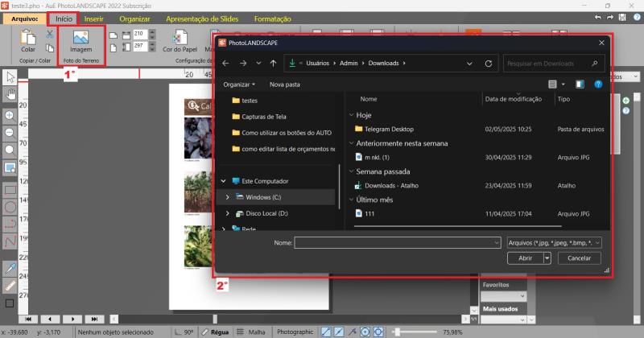The height and width of the screenshot is (338, 644).
Task: Go to last page navigation button
Action: [x=94, y=319]
